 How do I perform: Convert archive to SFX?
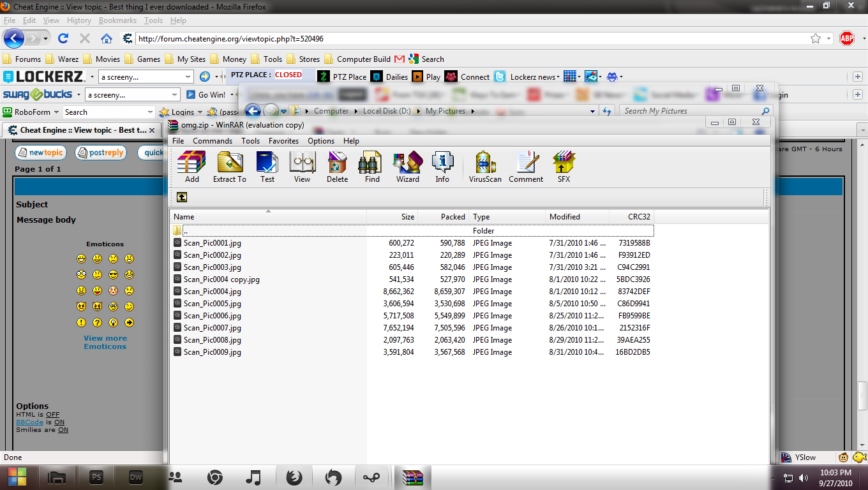tap(564, 167)
